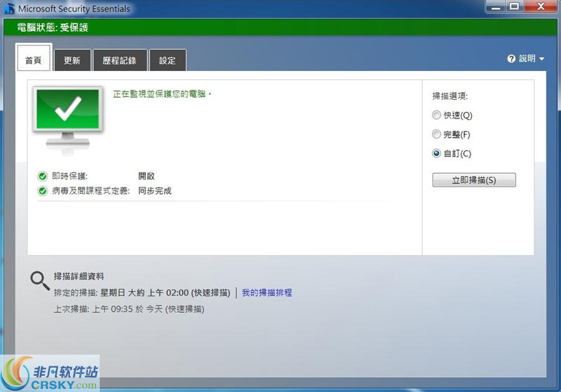Click the 開啟 real-time protection value
Screen dimensions: 561x392
point(146,176)
